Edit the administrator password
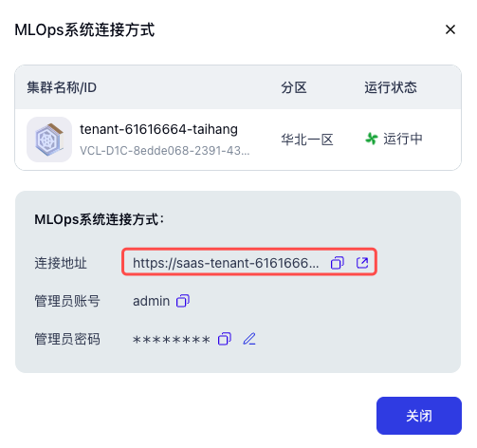 [x=249, y=339]
